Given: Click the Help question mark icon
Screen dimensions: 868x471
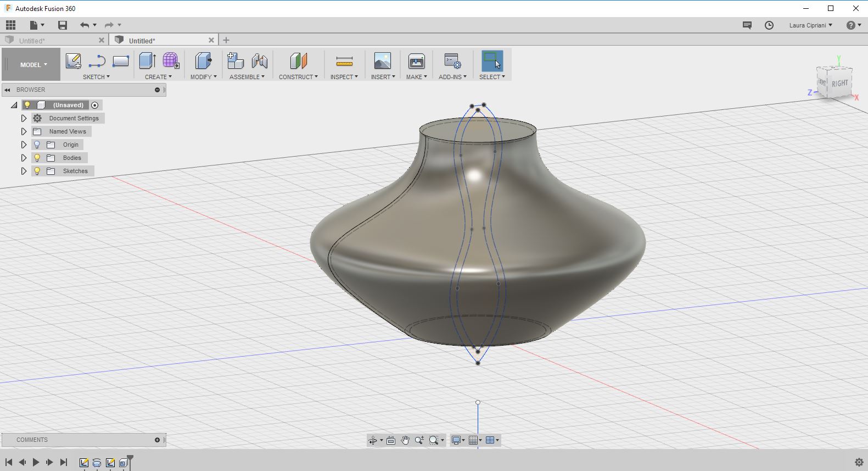Looking at the screenshot, I should (850, 25).
